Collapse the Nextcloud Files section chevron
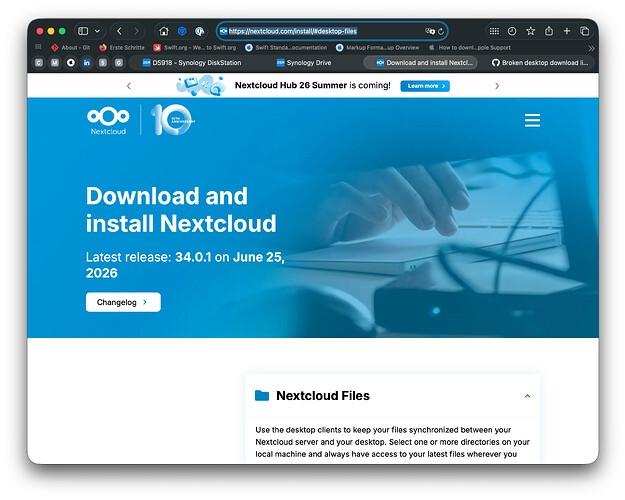 point(527,396)
